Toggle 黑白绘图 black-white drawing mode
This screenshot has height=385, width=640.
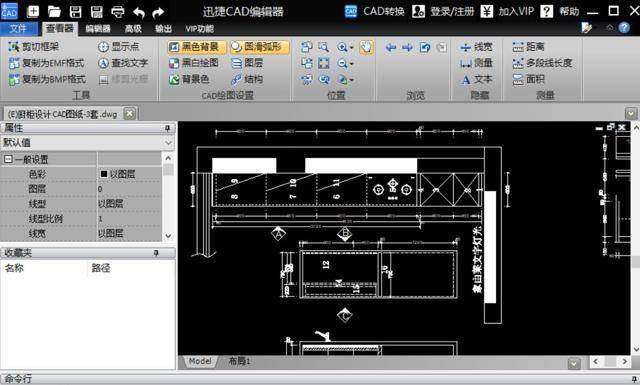pos(194,63)
